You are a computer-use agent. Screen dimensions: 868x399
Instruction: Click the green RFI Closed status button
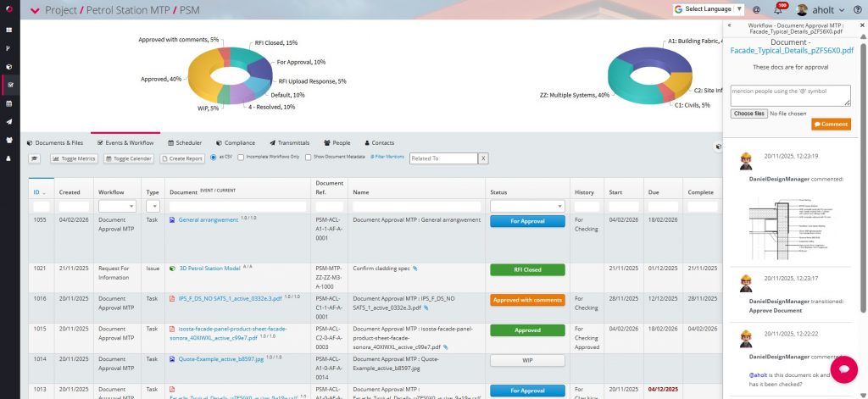click(x=527, y=269)
